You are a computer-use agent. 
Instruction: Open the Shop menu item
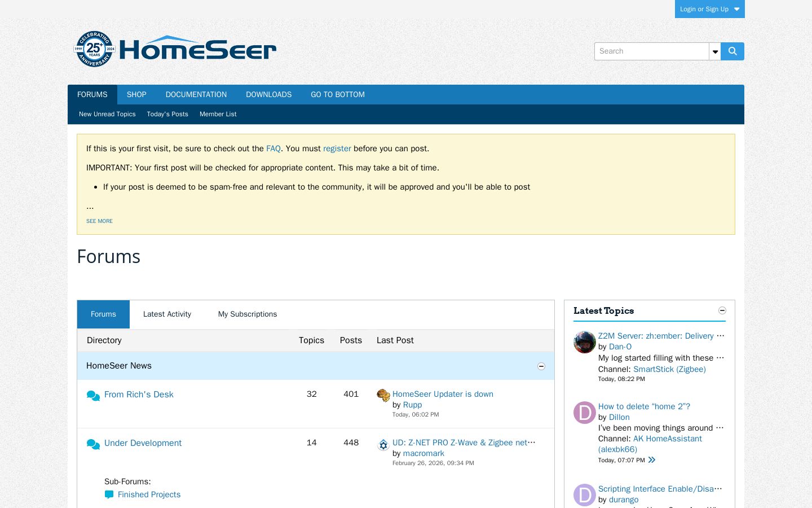pos(136,95)
